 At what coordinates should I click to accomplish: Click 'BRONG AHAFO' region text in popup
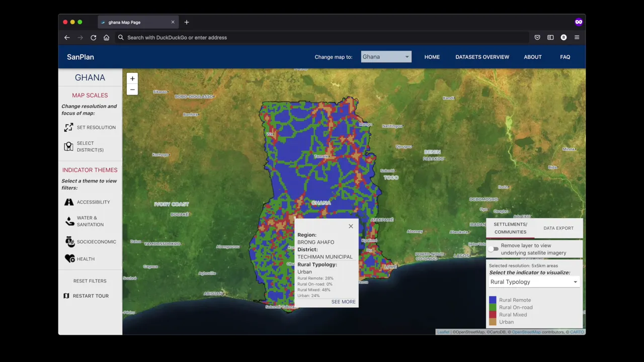coord(315,242)
